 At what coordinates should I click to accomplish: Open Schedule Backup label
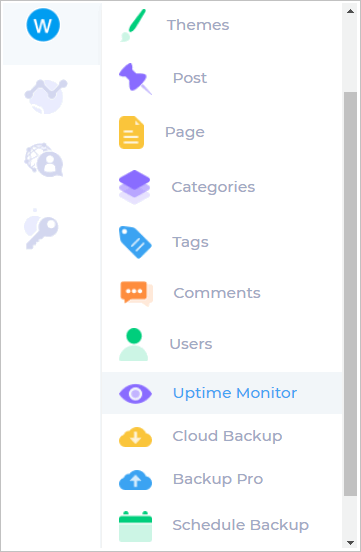point(241,525)
